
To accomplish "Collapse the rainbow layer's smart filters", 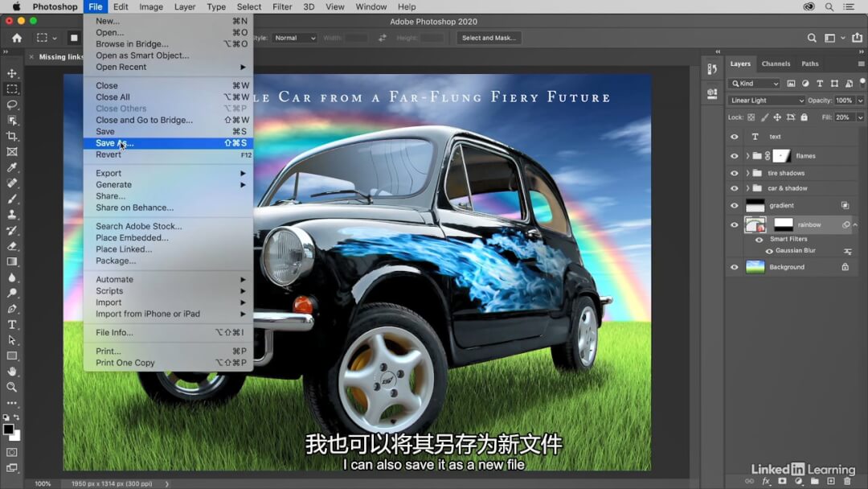I will [855, 225].
